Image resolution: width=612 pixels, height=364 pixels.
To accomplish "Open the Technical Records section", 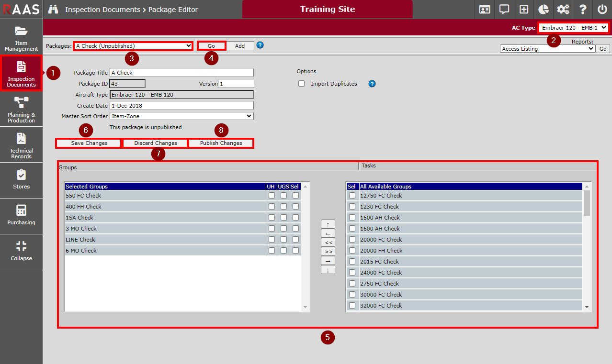I will [x=21, y=145].
